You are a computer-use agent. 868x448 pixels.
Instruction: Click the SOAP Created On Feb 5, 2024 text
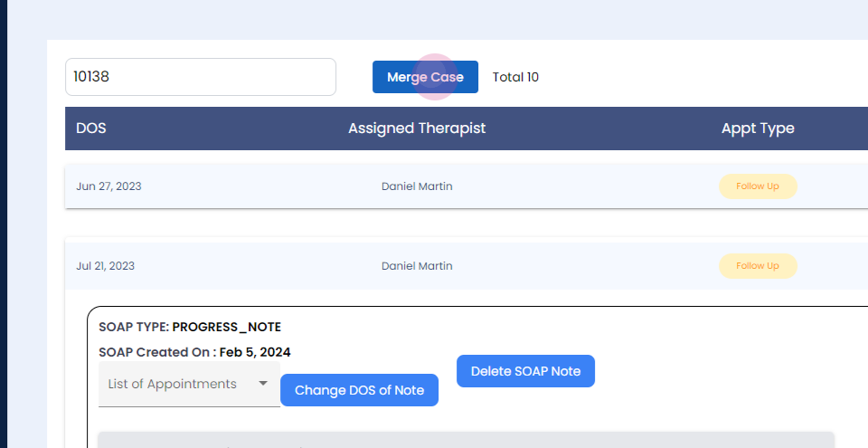[x=194, y=352]
